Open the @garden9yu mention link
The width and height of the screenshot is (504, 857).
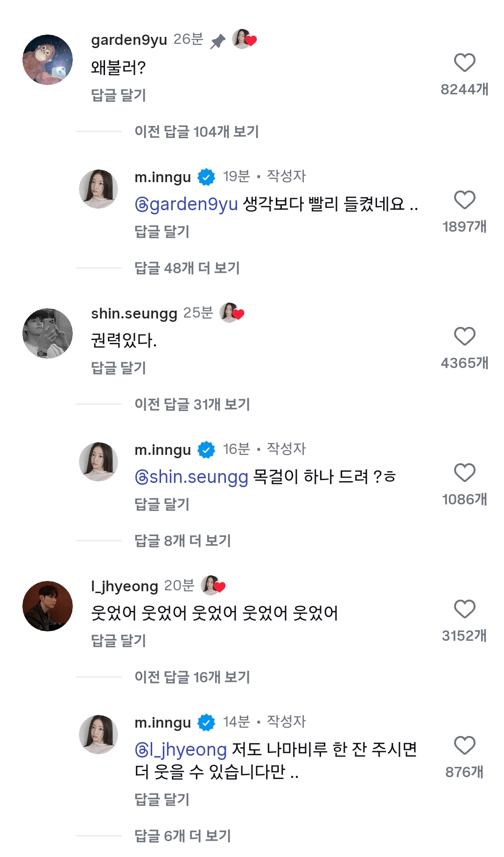coord(186,204)
